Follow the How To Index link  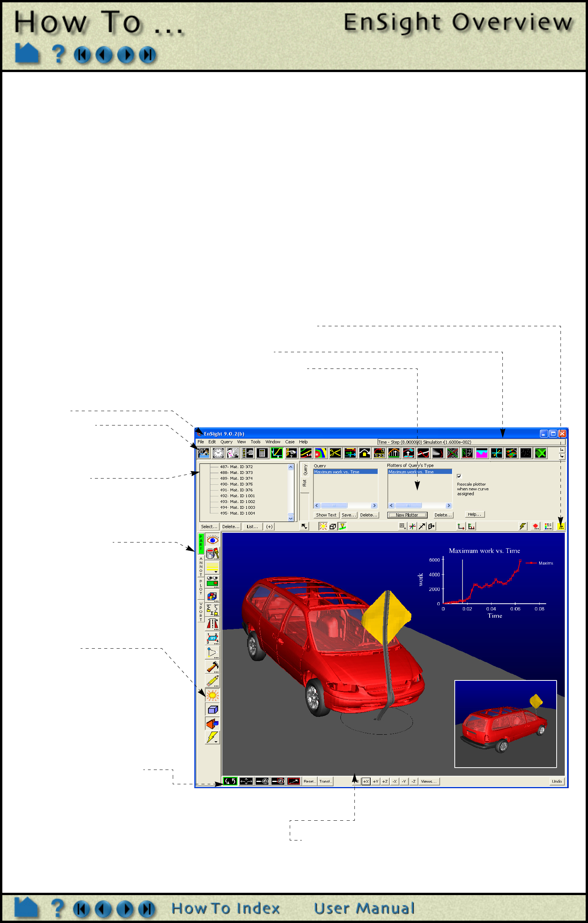pyautogui.click(x=226, y=908)
